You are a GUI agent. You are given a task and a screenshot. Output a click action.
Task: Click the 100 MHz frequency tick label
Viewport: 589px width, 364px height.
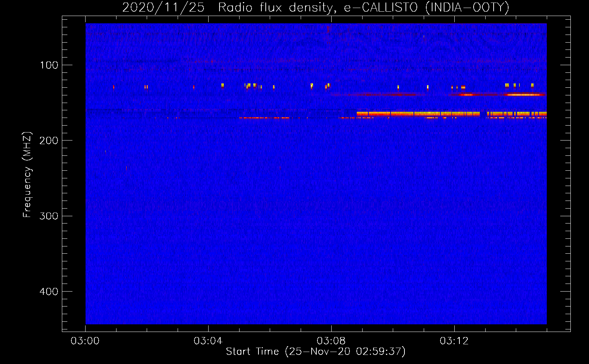(49, 65)
